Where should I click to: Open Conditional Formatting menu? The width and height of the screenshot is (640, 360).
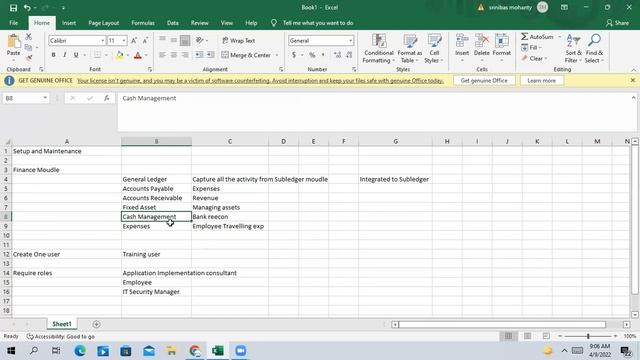(379, 49)
